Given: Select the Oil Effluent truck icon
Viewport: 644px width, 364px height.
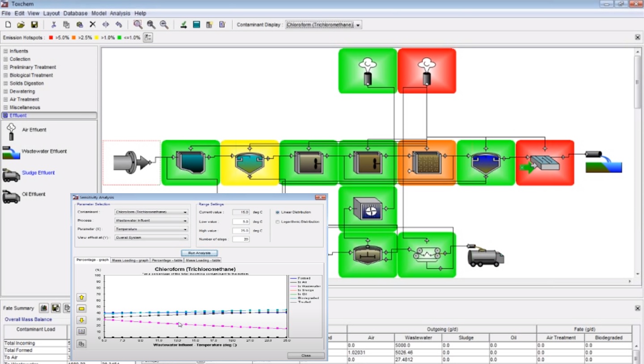Looking at the screenshot, I should pyautogui.click(x=11, y=196).
